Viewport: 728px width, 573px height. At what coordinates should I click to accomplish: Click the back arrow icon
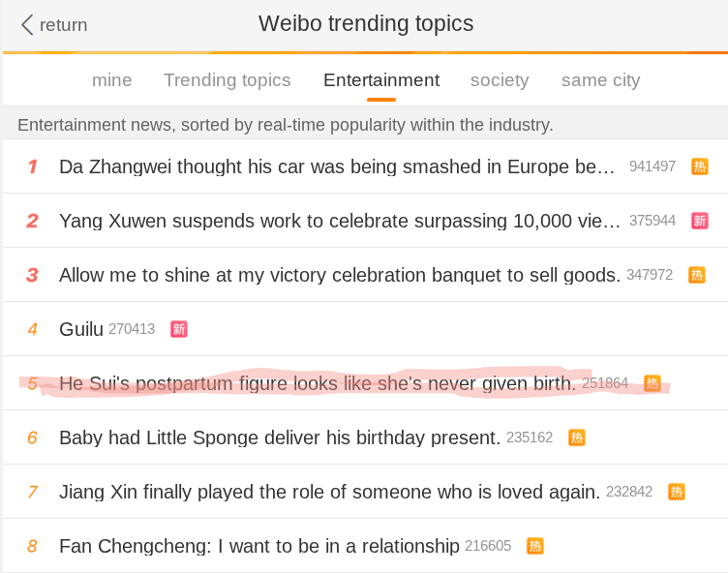[27, 25]
